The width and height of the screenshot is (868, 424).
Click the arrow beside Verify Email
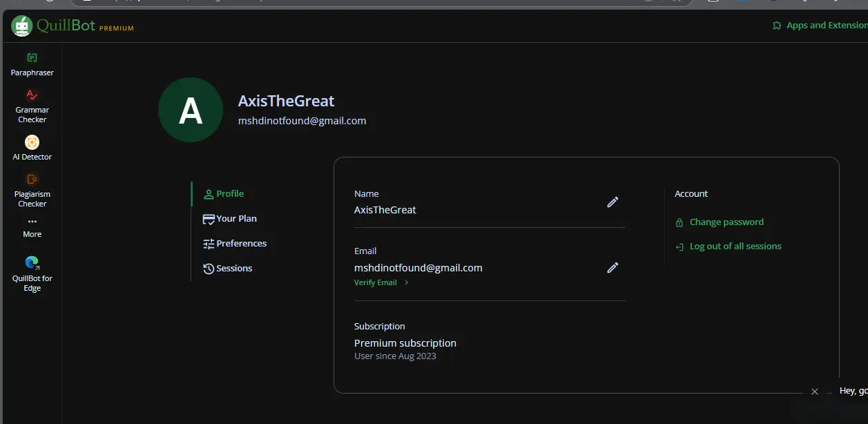click(407, 282)
